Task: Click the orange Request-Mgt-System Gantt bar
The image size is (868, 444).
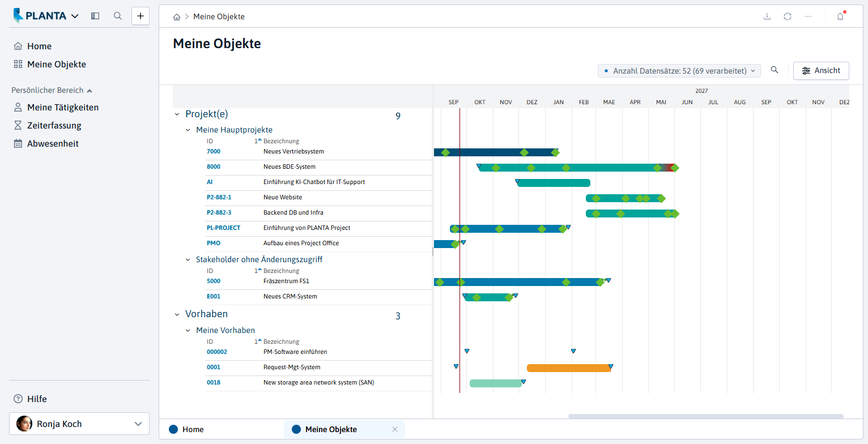Action: 568,368
